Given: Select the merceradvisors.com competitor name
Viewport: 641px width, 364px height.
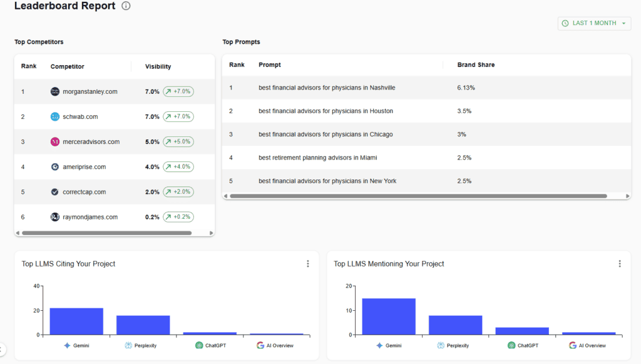Looking at the screenshot, I should pos(91,142).
